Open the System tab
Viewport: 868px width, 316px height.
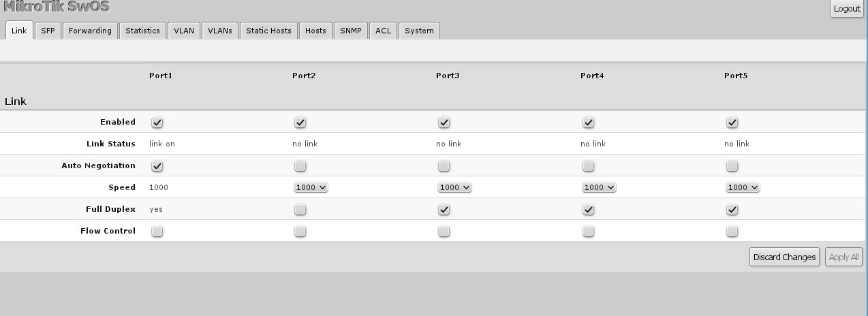coord(419,31)
